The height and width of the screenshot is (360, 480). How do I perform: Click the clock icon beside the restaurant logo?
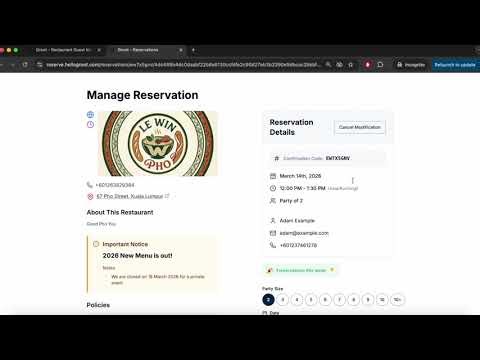coord(90,125)
